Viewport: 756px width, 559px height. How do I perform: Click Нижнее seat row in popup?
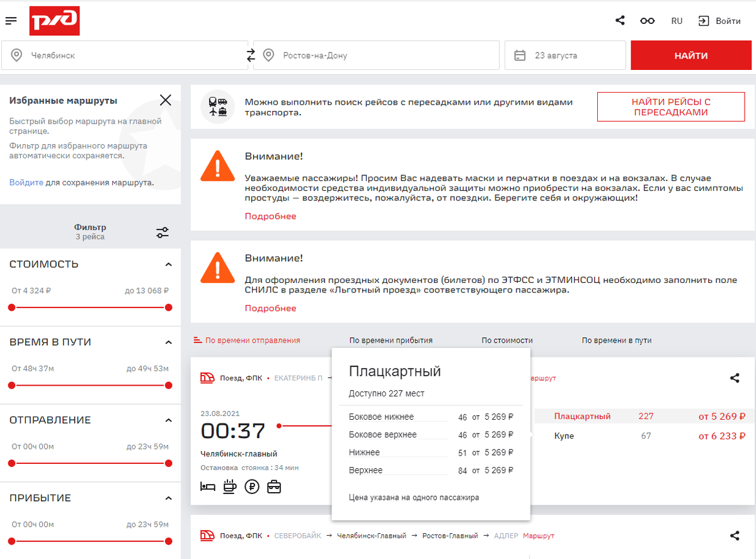pos(431,452)
